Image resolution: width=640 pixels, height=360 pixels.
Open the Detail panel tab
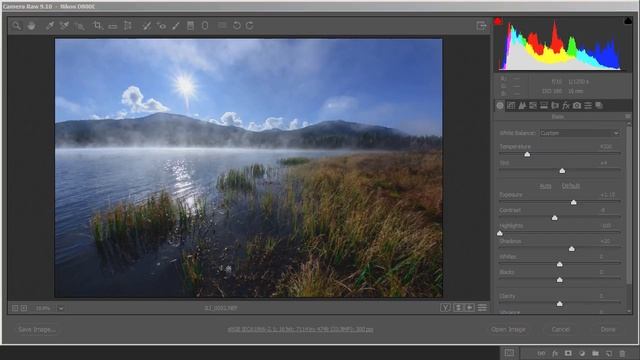tap(522, 106)
